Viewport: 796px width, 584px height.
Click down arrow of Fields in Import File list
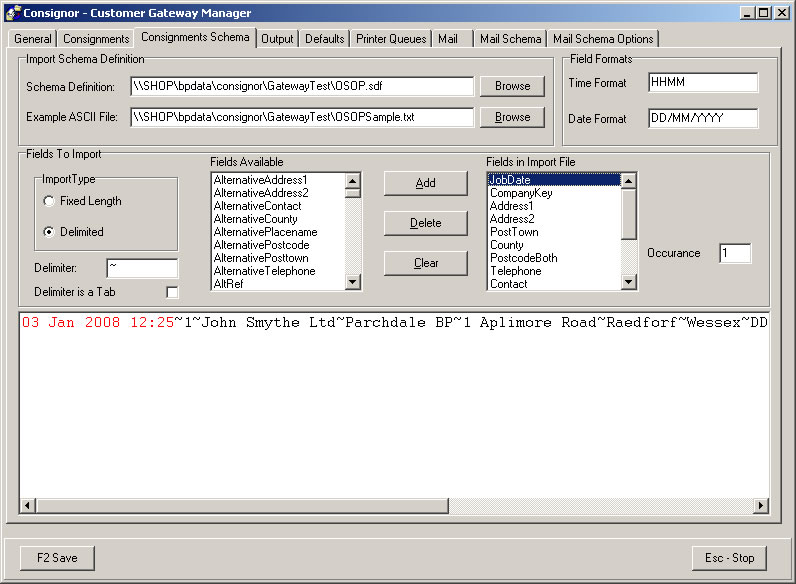click(628, 282)
